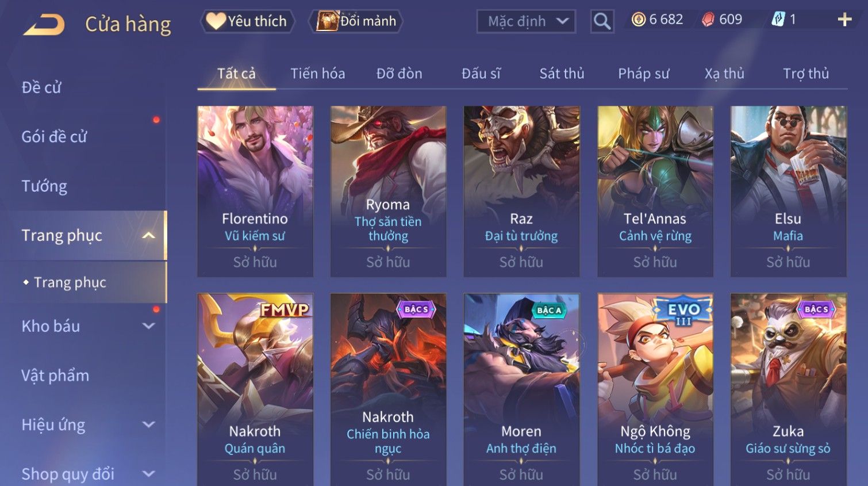Switch to the Tiến hóa tab
The width and height of the screenshot is (868, 486).
click(317, 74)
